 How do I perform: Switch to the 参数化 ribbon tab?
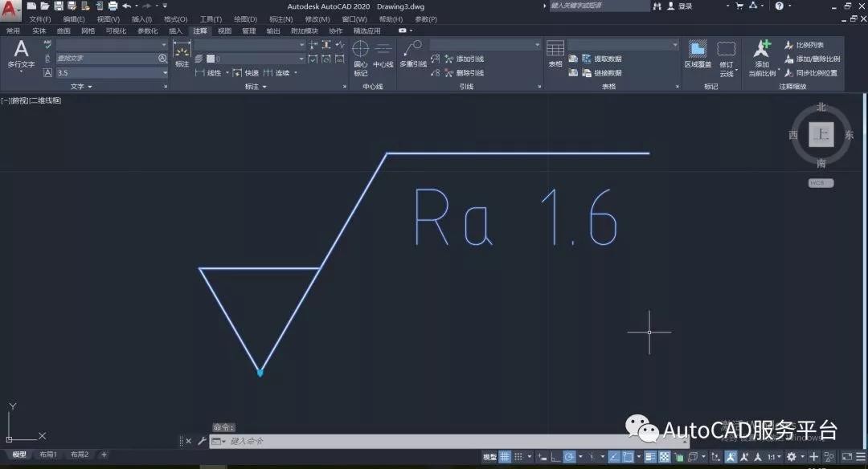click(147, 31)
